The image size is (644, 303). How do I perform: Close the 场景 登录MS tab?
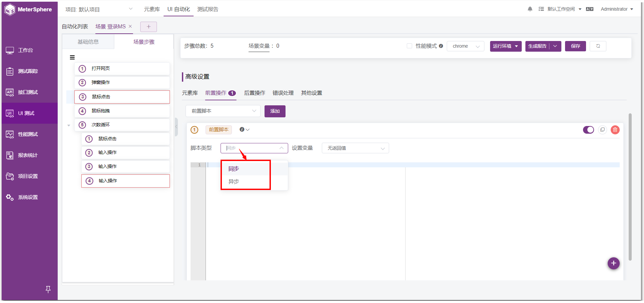pyautogui.click(x=130, y=26)
